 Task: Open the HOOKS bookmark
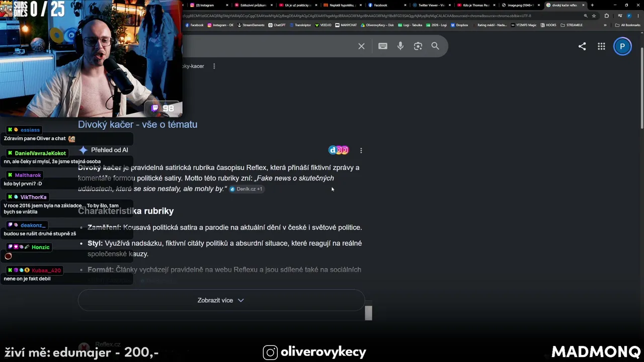548,25
